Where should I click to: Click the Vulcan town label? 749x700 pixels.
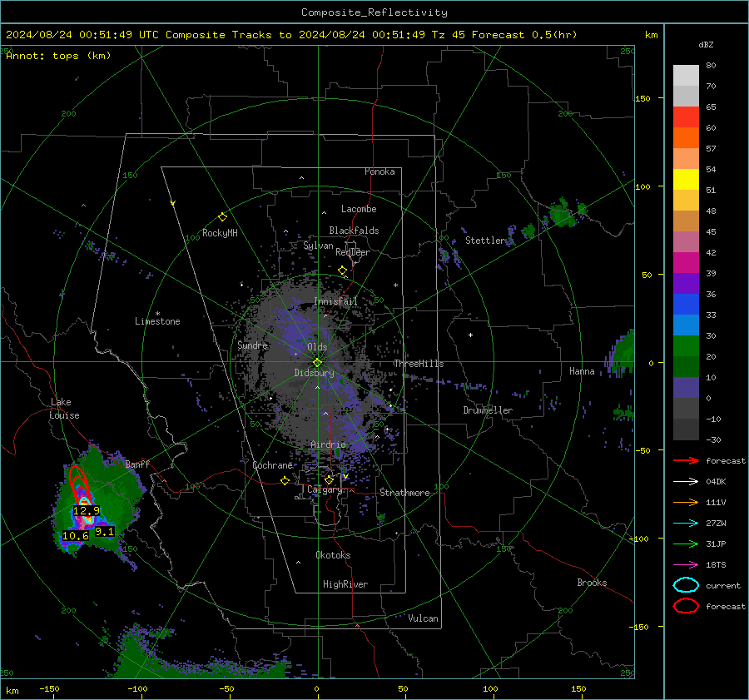tap(424, 618)
